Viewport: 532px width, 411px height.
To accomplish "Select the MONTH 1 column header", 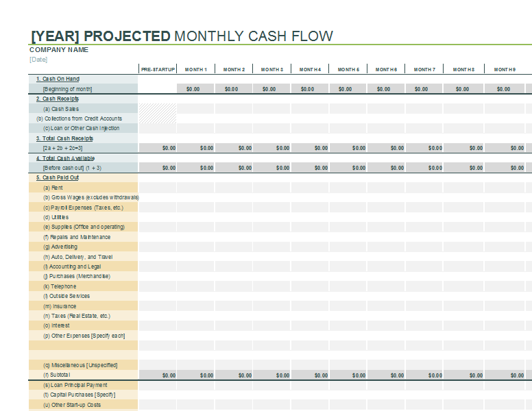I will coord(196,69).
